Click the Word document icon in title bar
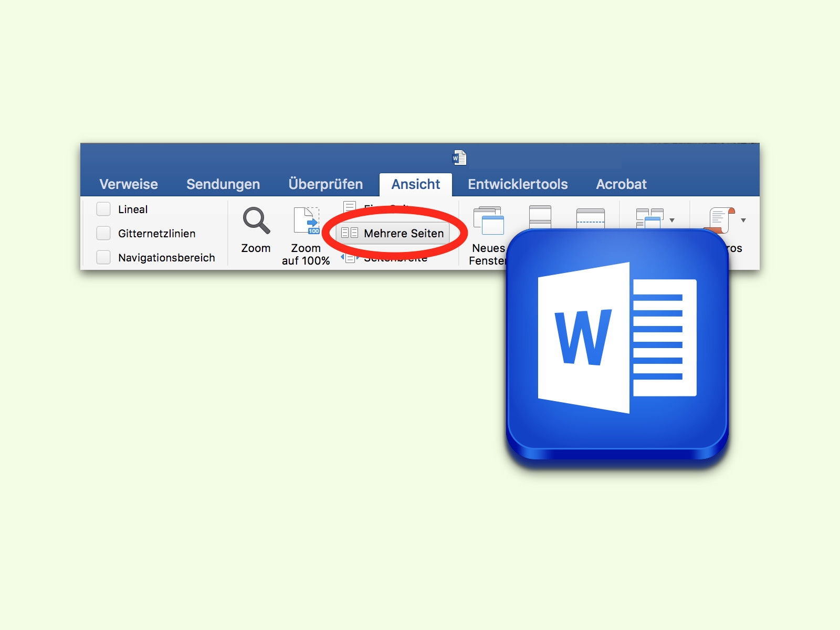This screenshot has height=630, width=840. 459,157
